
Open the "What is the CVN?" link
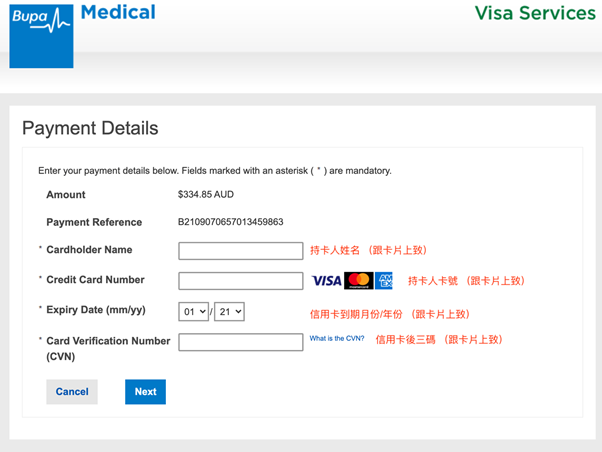(337, 339)
